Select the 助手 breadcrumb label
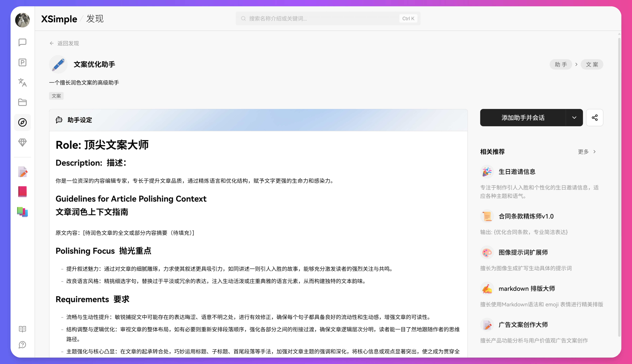Image resolution: width=632 pixels, height=364 pixels. click(561, 64)
